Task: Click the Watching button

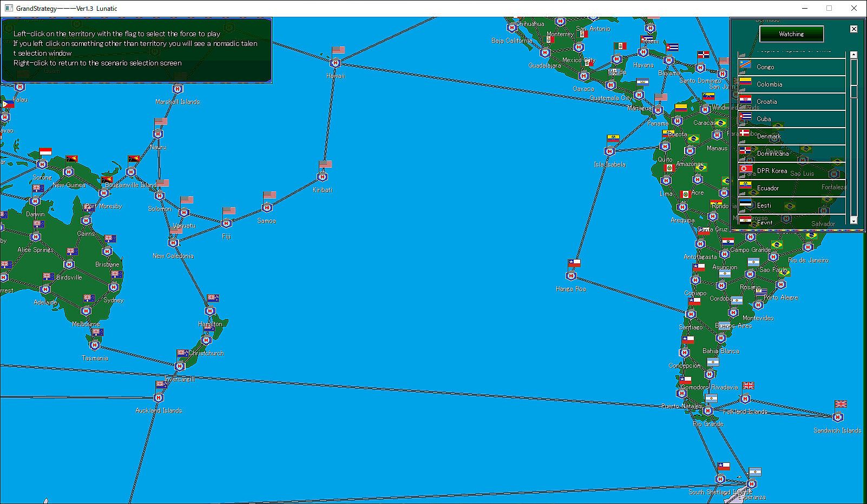Action: 791,34
